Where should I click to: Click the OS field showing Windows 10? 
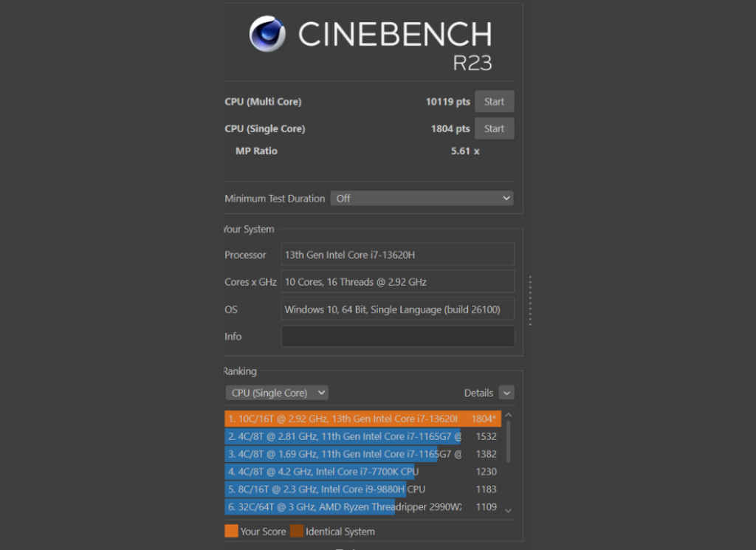point(398,309)
